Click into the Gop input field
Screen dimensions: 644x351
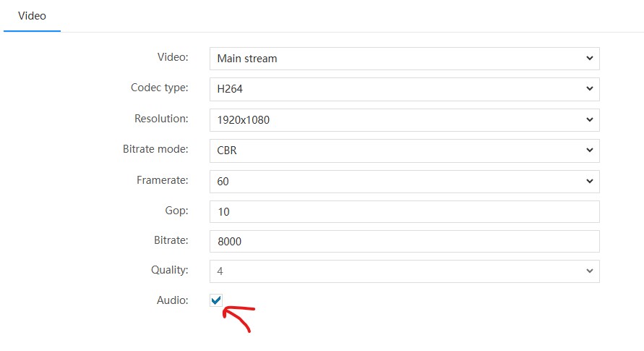[x=403, y=211]
